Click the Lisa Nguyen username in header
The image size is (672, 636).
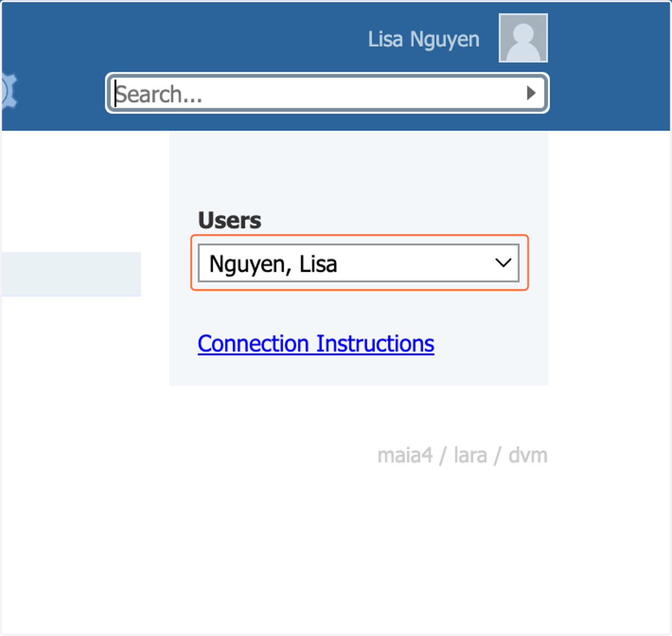click(x=424, y=40)
